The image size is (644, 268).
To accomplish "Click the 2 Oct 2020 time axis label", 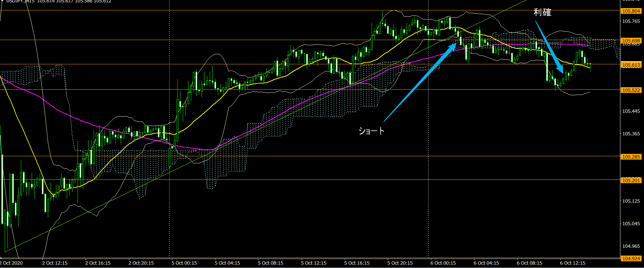I will [11, 263].
